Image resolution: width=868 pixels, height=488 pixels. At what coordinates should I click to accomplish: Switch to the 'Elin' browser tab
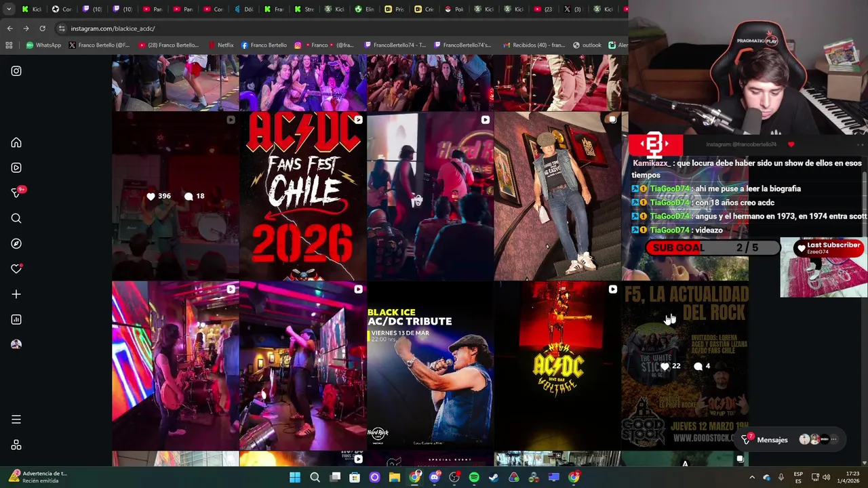click(365, 9)
